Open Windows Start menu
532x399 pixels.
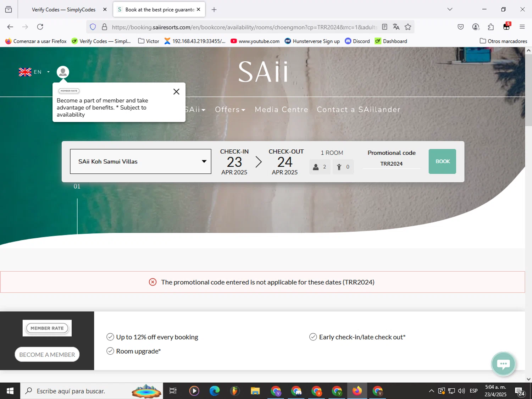(x=10, y=391)
